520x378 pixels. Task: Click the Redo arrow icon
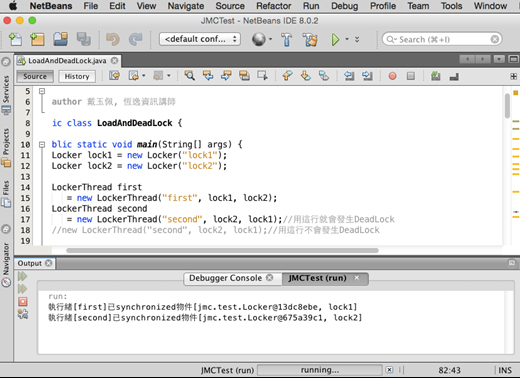(x=136, y=39)
